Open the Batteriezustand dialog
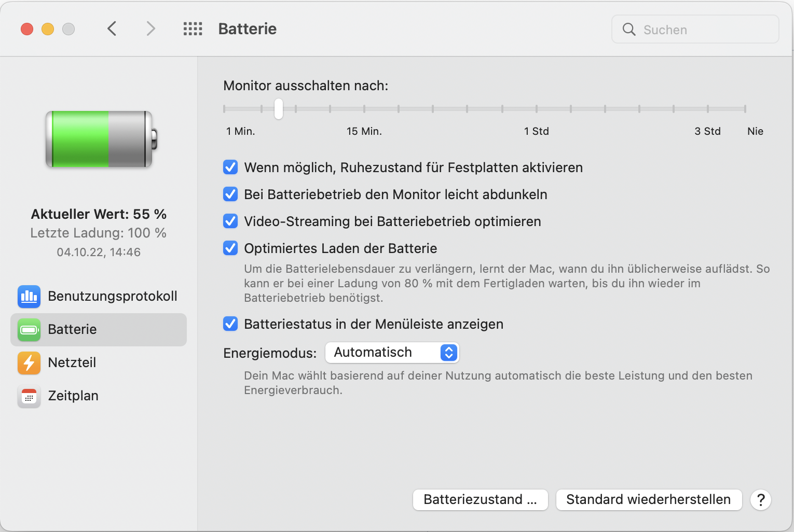 480,500
